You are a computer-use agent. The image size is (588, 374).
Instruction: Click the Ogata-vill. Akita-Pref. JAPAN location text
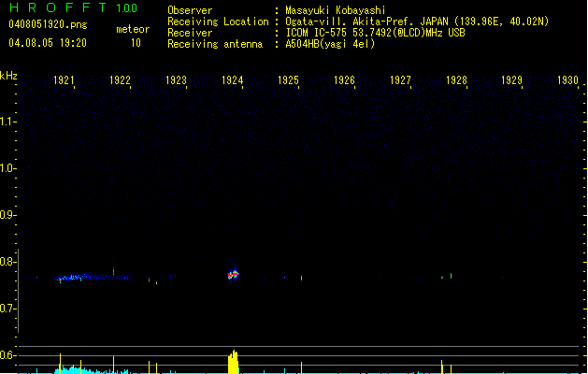point(417,22)
